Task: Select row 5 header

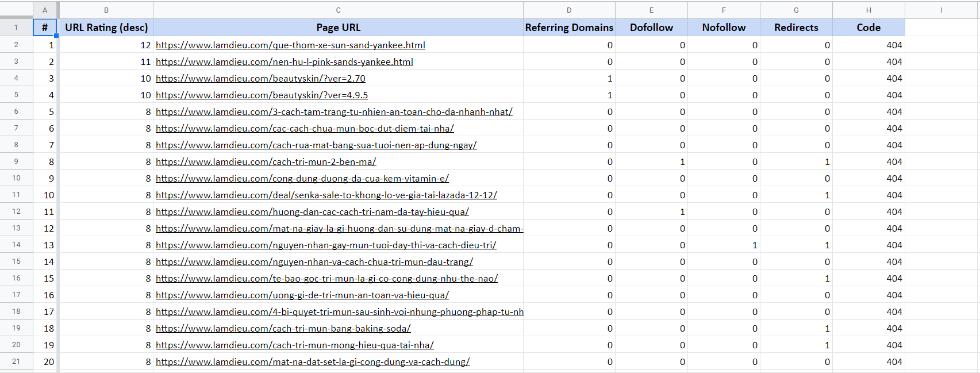Action: pyautogui.click(x=16, y=95)
